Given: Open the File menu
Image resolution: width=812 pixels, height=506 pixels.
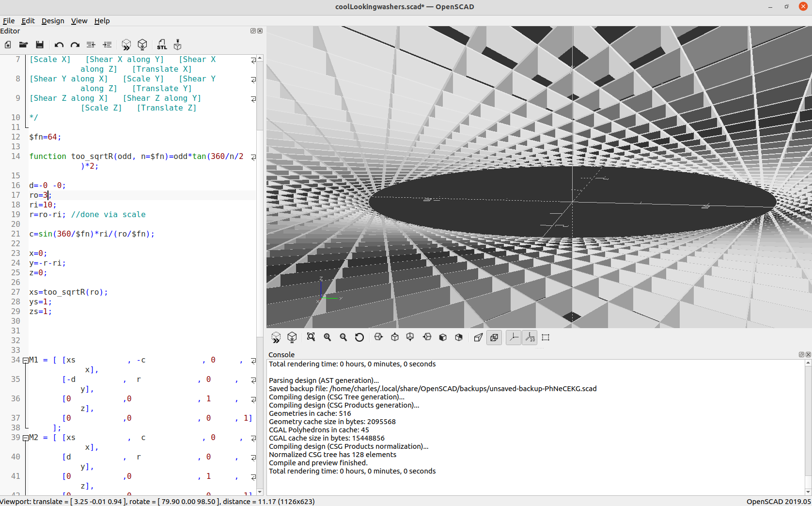Looking at the screenshot, I should tap(9, 21).
